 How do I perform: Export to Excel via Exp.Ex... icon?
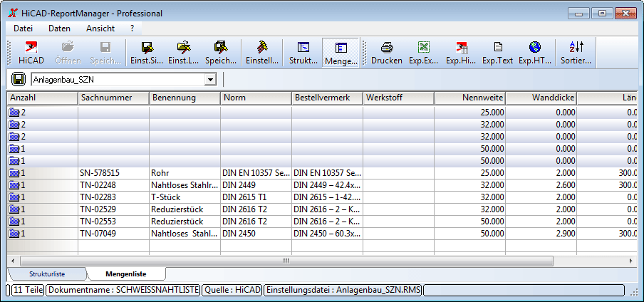[x=424, y=47]
